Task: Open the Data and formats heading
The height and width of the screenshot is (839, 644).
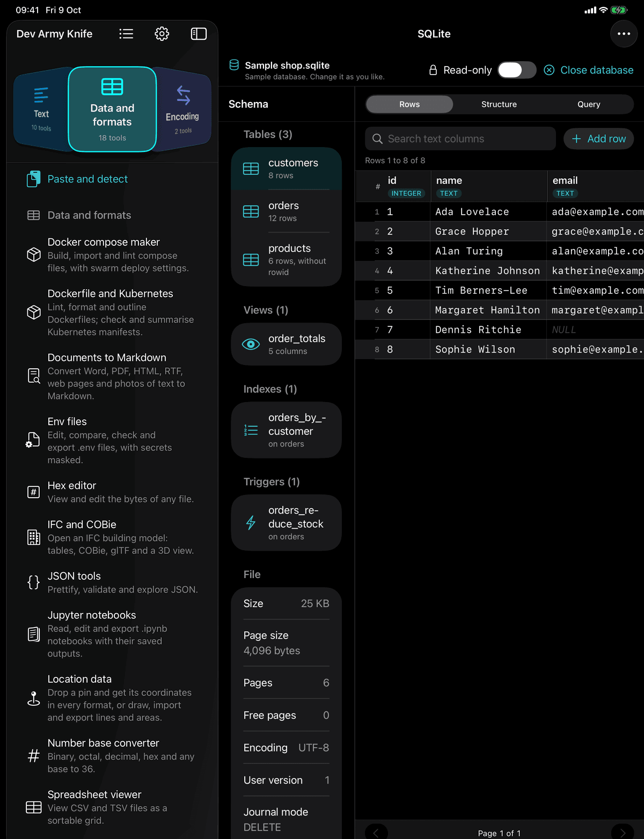Action: (89, 215)
